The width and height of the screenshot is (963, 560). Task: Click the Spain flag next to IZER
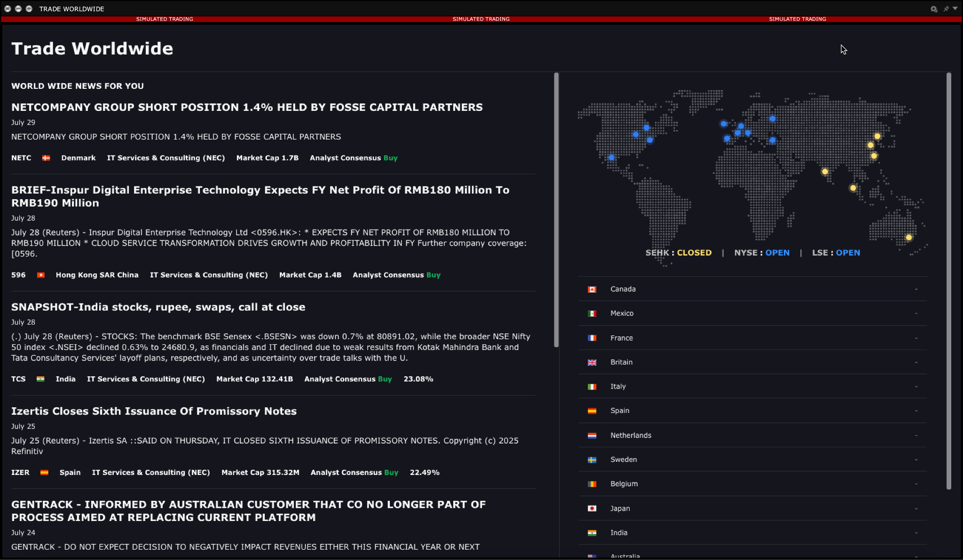(44, 472)
